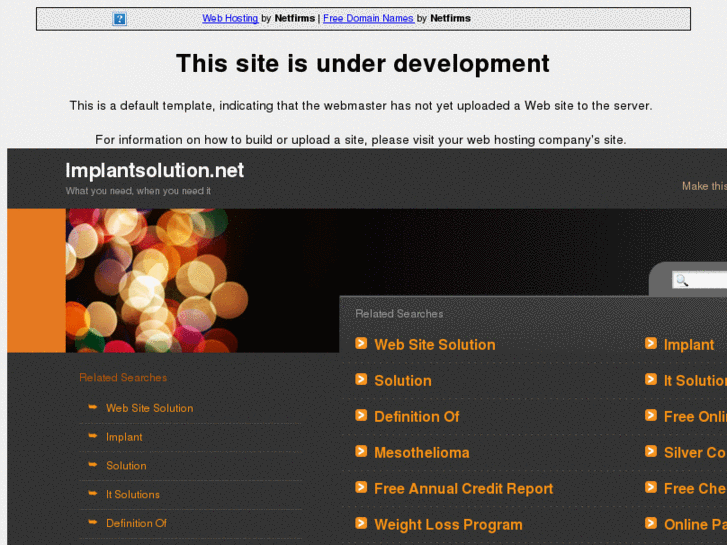Click arrow icon beside large Solution link
727x545 pixels.
pos(361,379)
